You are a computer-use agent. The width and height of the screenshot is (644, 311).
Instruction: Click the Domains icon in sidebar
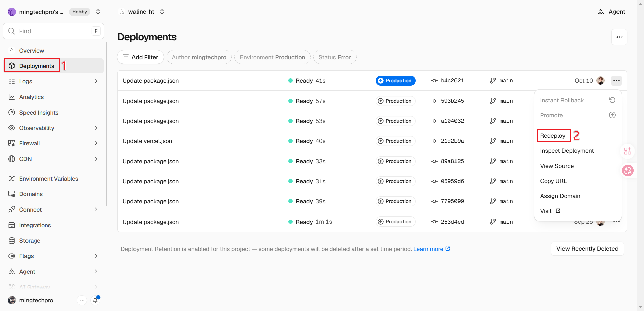tap(12, 194)
